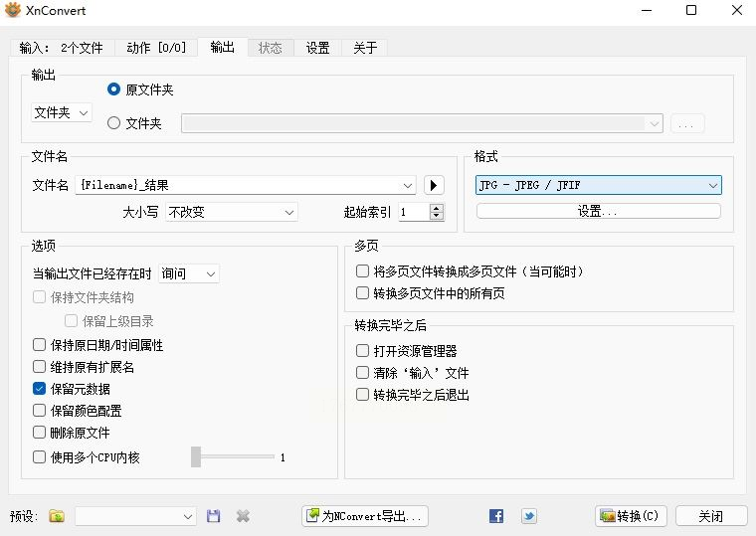Image resolution: width=756 pixels, height=536 pixels.
Task: Click the filename variables arrow button
Action: [x=434, y=185]
